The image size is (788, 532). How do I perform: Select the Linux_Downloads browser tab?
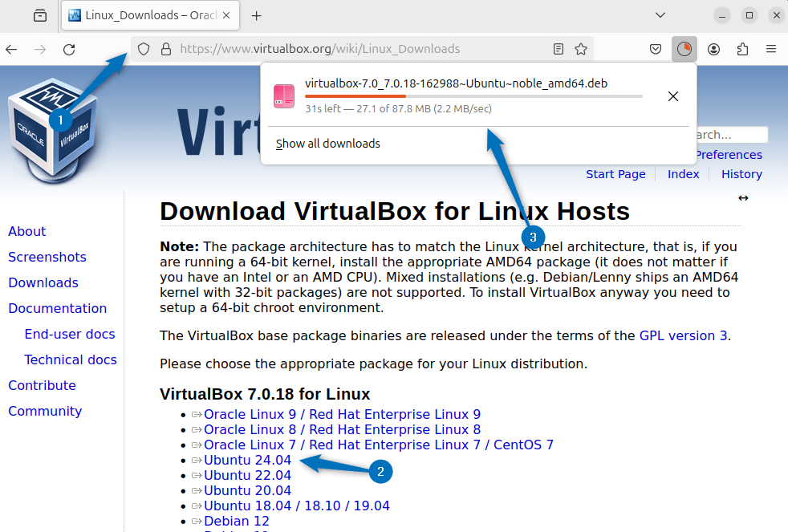pyautogui.click(x=140, y=15)
